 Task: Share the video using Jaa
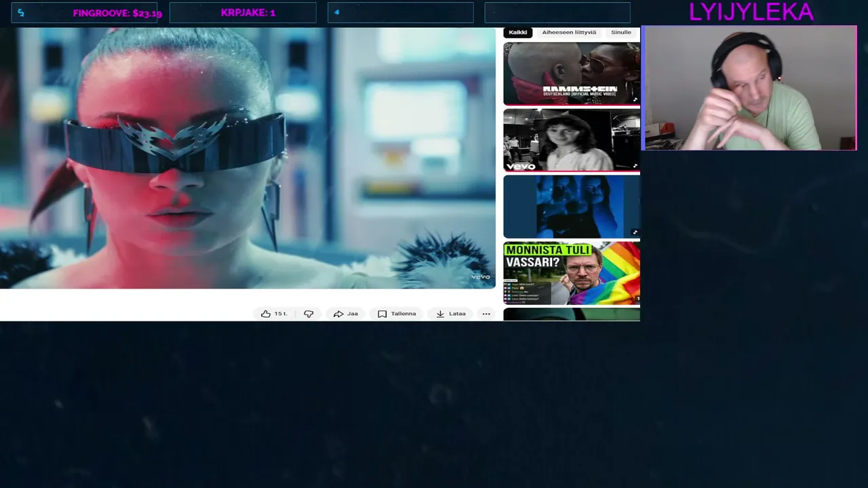click(346, 314)
